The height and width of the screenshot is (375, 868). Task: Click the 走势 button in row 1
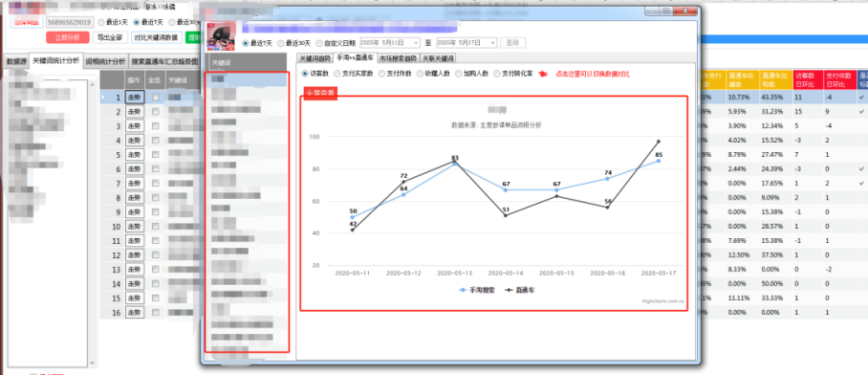tap(135, 98)
